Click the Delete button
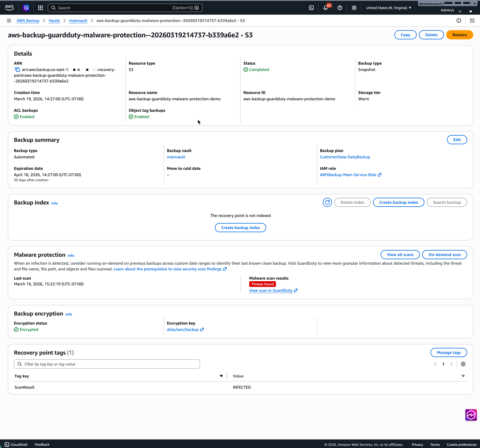The image size is (480, 448). [x=431, y=35]
